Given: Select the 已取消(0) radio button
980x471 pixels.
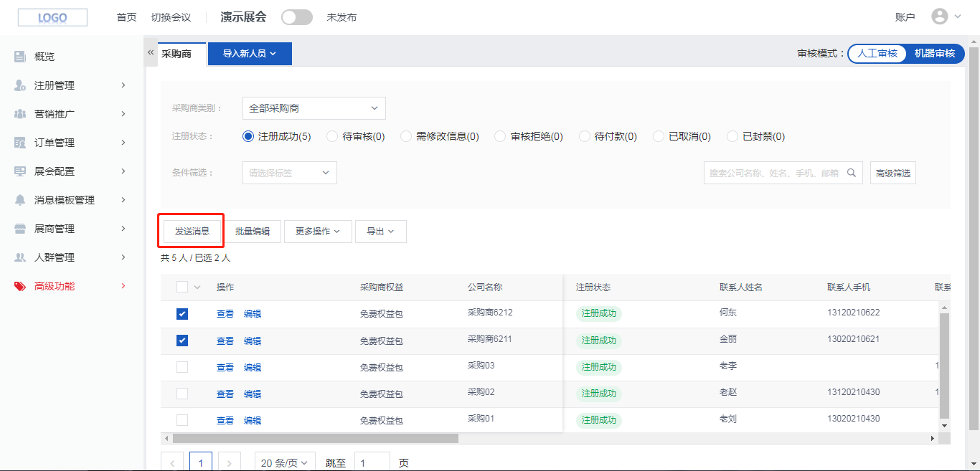Looking at the screenshot, I should [x=659, y=136].
